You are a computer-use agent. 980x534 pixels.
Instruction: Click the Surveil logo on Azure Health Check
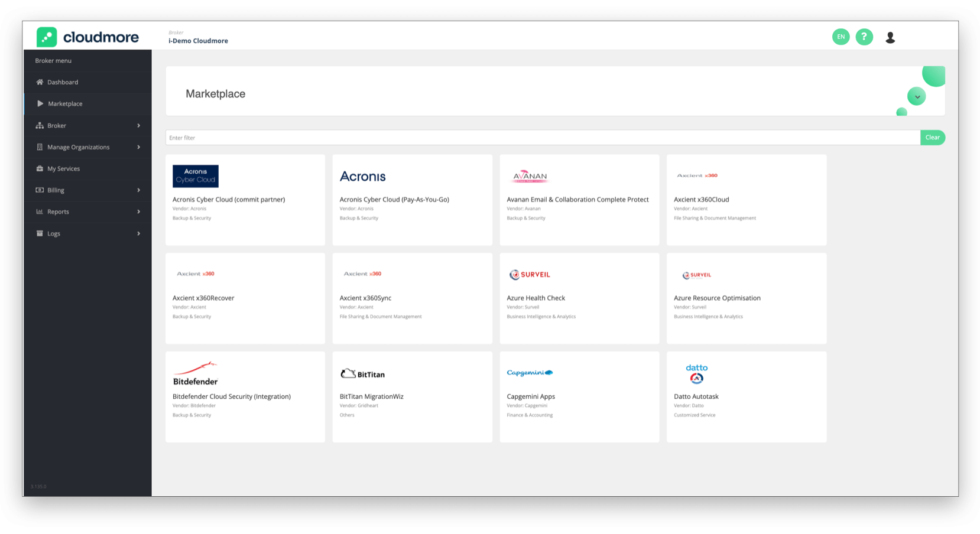[530, 275]
